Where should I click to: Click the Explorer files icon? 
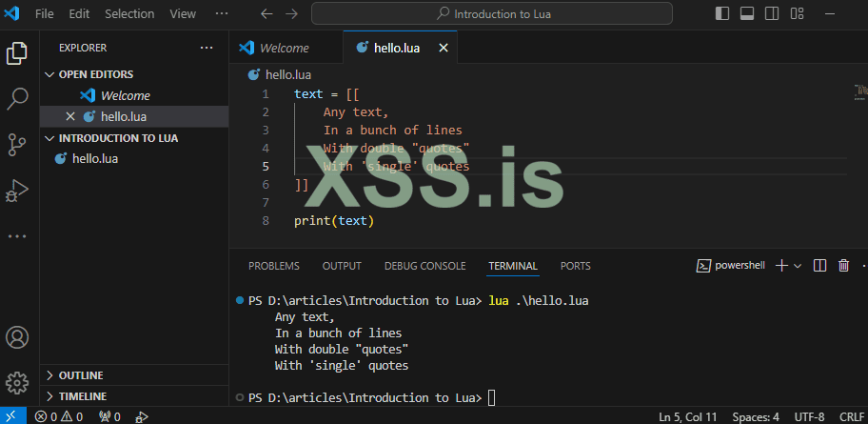click(x=17, y=53)
